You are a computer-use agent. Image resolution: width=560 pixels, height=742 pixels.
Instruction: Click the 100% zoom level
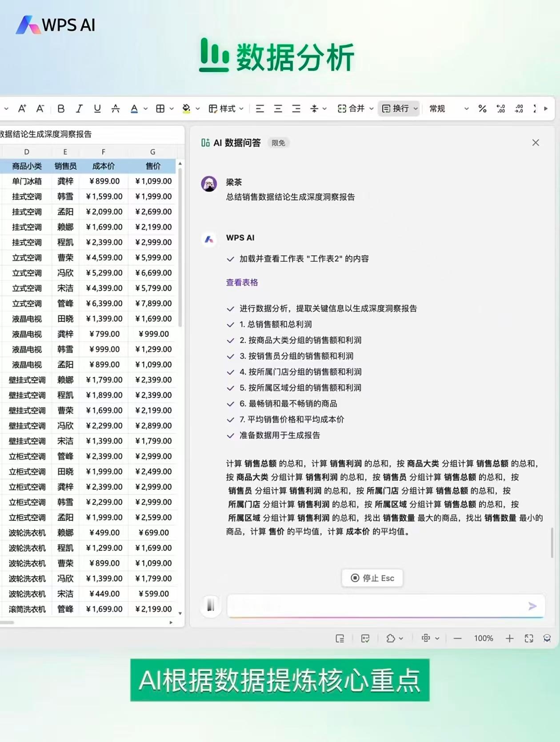click(x=484, y=638)
